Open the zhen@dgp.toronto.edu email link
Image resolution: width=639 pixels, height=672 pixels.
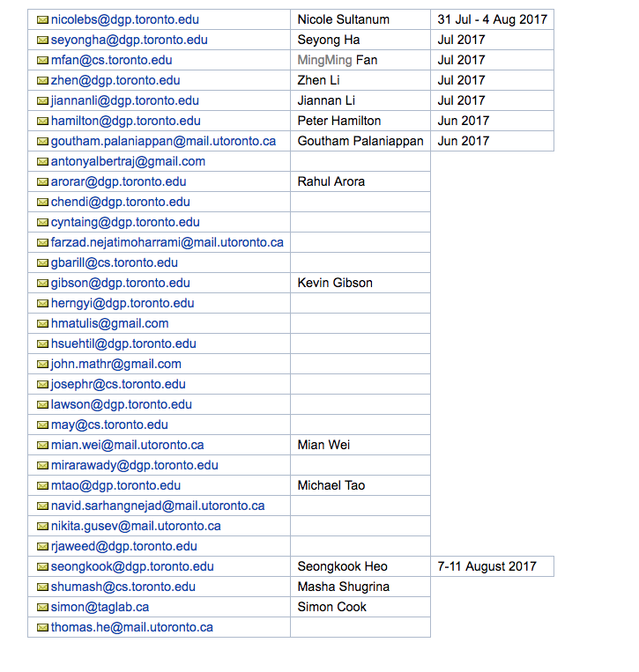(x=115, y=80)
